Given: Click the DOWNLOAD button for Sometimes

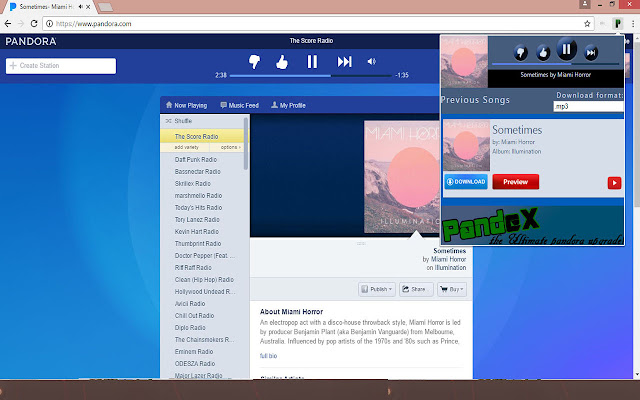Looking at the screenshot, I should (x=466, y=182).
